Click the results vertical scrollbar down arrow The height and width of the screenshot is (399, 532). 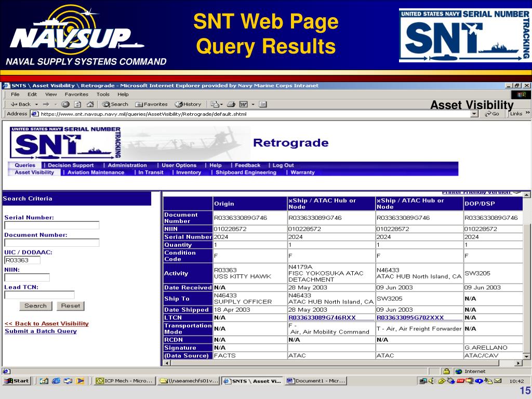click(527, 356)
